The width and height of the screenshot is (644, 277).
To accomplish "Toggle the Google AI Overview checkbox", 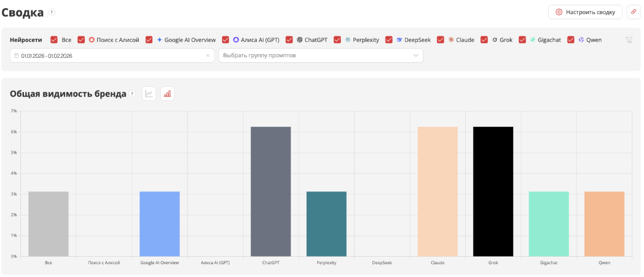I will pyautogui.click(x=149, y=40).
